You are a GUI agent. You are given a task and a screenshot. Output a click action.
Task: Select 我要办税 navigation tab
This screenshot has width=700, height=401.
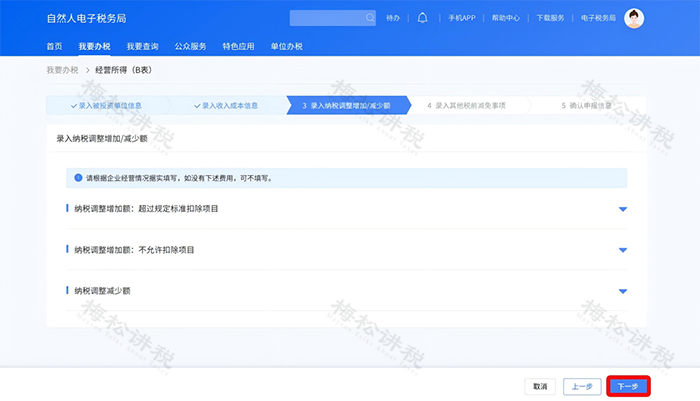pyautogui.click(x=94, y=46)
